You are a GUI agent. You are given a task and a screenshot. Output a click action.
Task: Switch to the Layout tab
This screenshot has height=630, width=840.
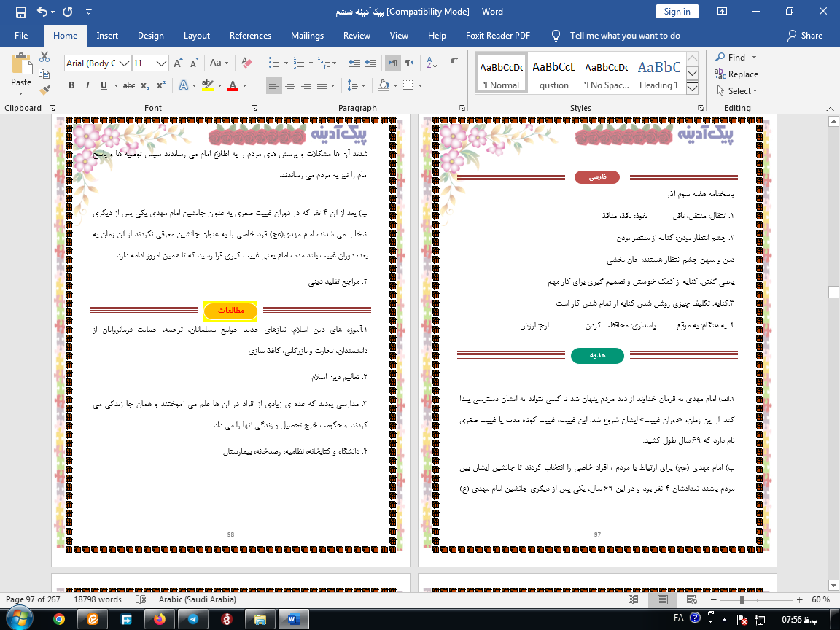196,36
